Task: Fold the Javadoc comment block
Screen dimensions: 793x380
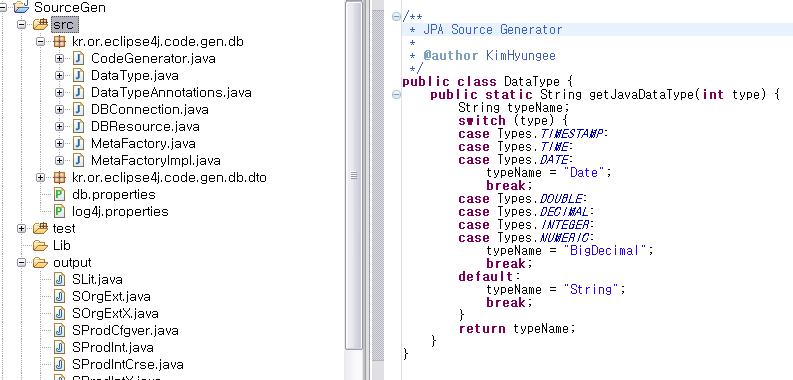Action: [396, 16]
